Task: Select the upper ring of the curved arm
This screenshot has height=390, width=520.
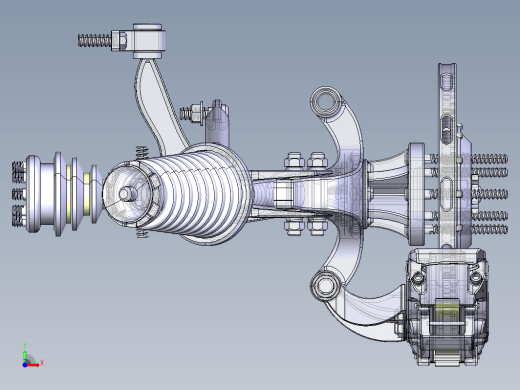Action: (x=326, y=101)
